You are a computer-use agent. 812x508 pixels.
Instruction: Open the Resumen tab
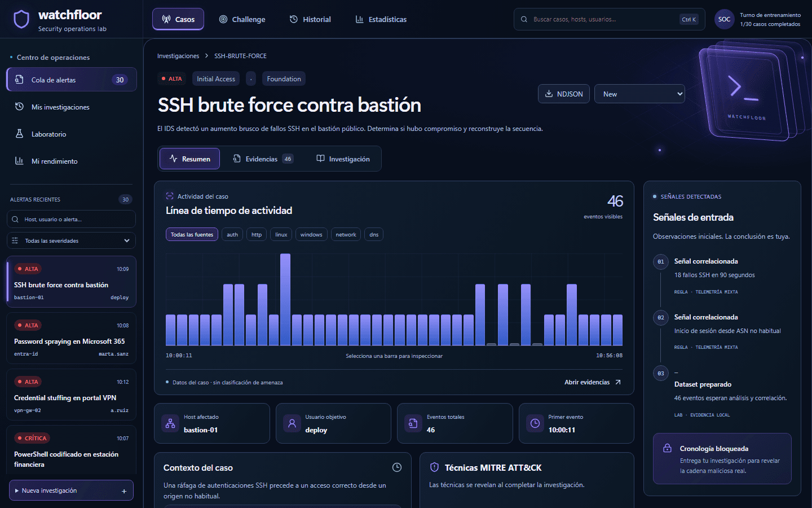[x=189, y=159]
